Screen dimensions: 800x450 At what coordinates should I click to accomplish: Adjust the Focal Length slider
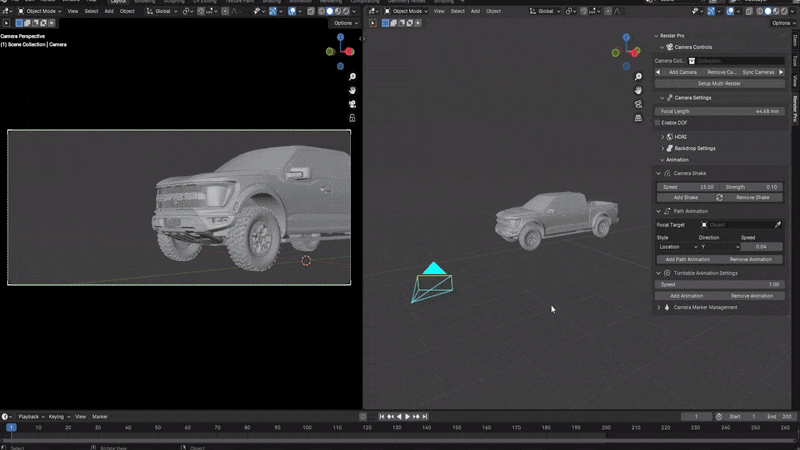click(719, 111)
